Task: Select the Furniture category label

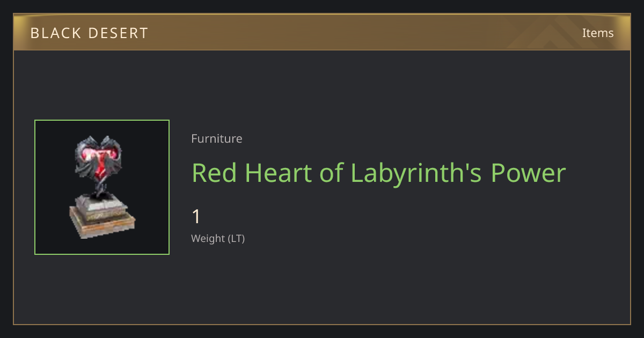Action: click(217, 138)
